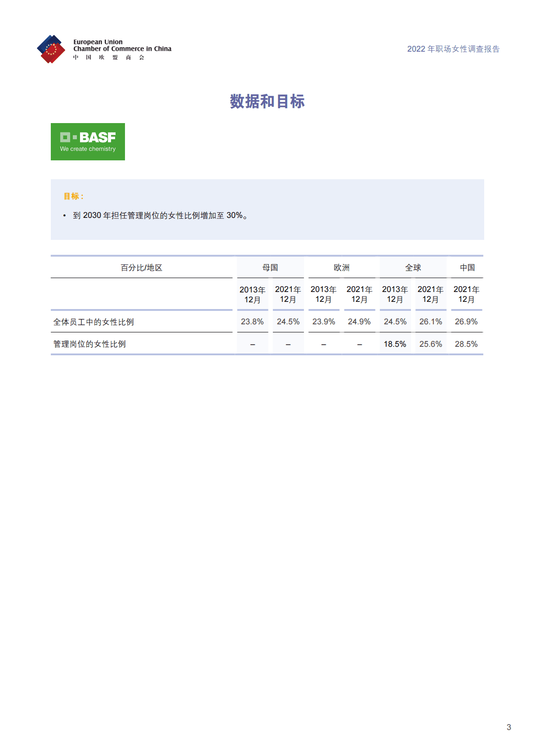535x756 pixels.
Task: Click the 母国 column header
Action: (270, 268)
